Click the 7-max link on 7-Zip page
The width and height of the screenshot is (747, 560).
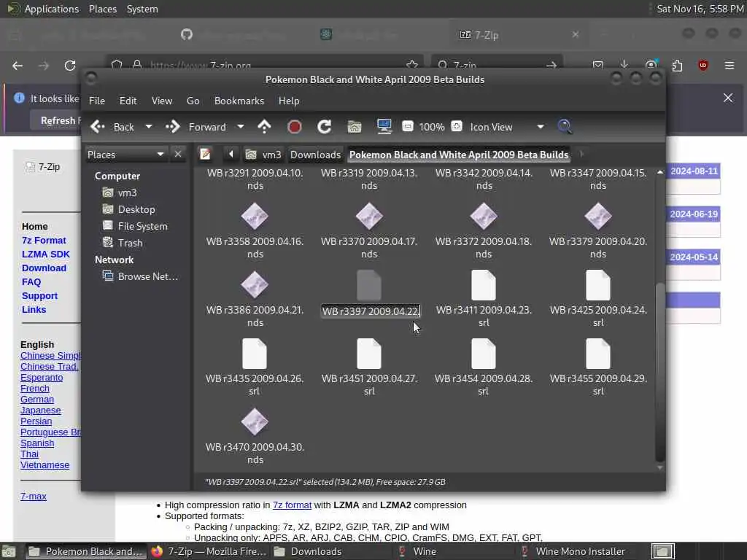[34, 496]
